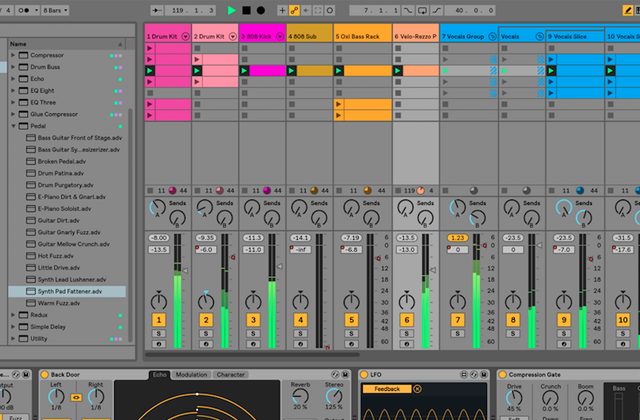Screen dimensions: 640x420
Task: Toggle track 7 activator button
Action: (458, 320)
